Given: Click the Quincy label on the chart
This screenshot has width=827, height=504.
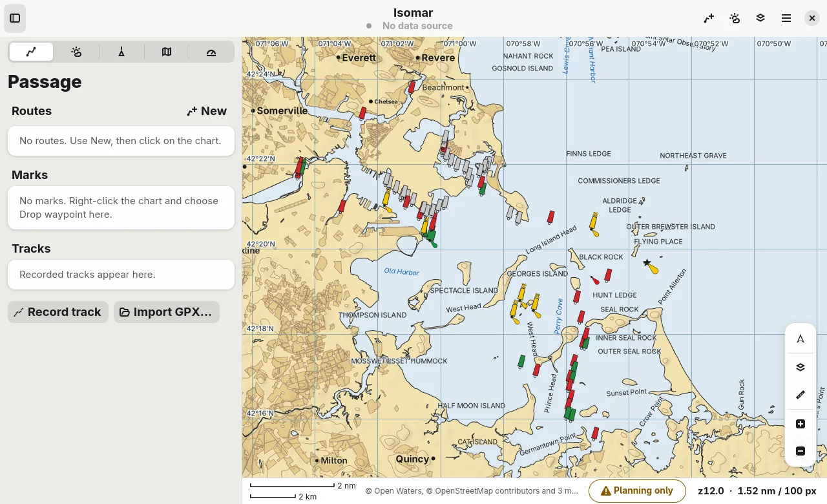Looking at the screenshot, I should (412, 459).
